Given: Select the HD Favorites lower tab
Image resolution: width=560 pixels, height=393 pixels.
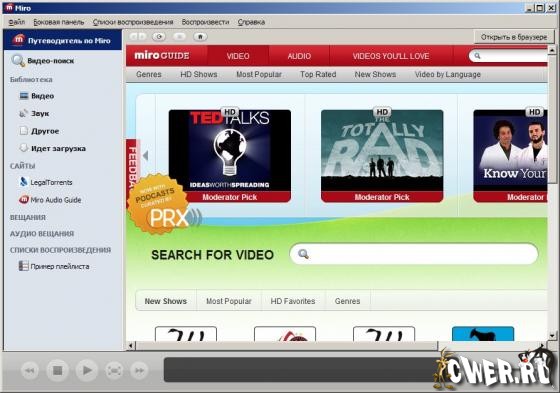Looking at the screenshot, I should 293,301.
